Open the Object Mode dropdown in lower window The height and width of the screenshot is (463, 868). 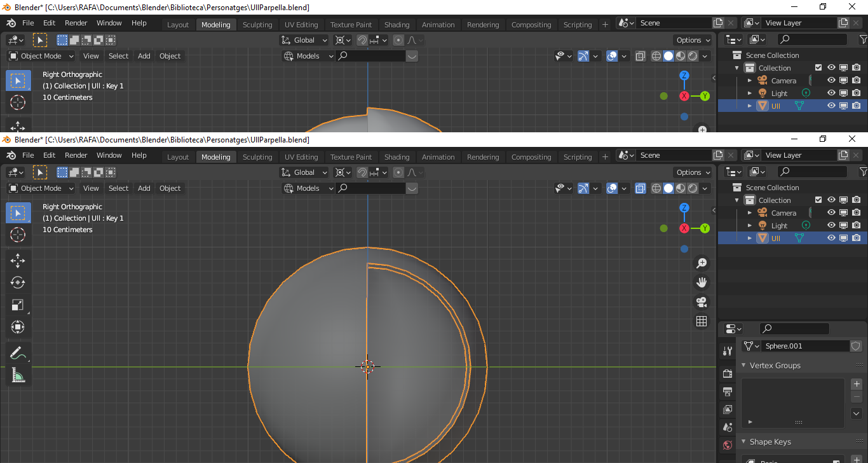(41, 188)
